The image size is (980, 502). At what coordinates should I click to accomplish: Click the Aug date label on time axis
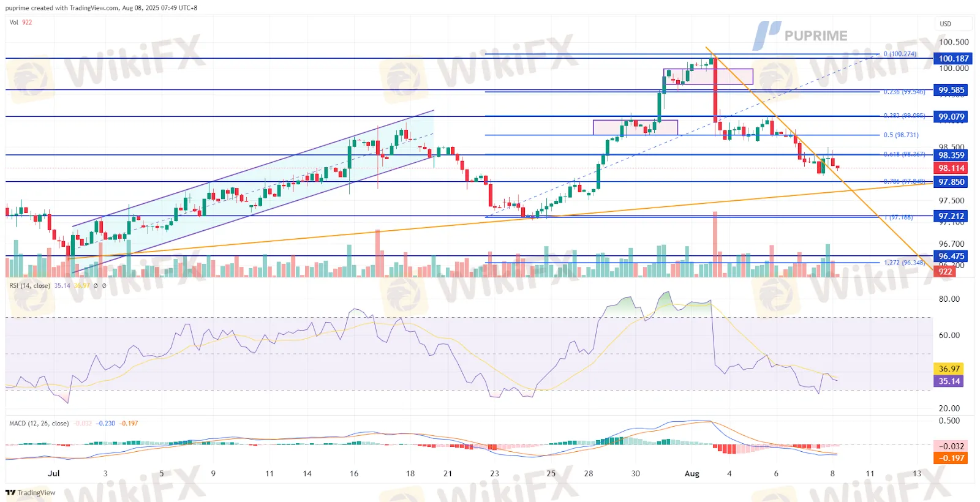(692, 473)
